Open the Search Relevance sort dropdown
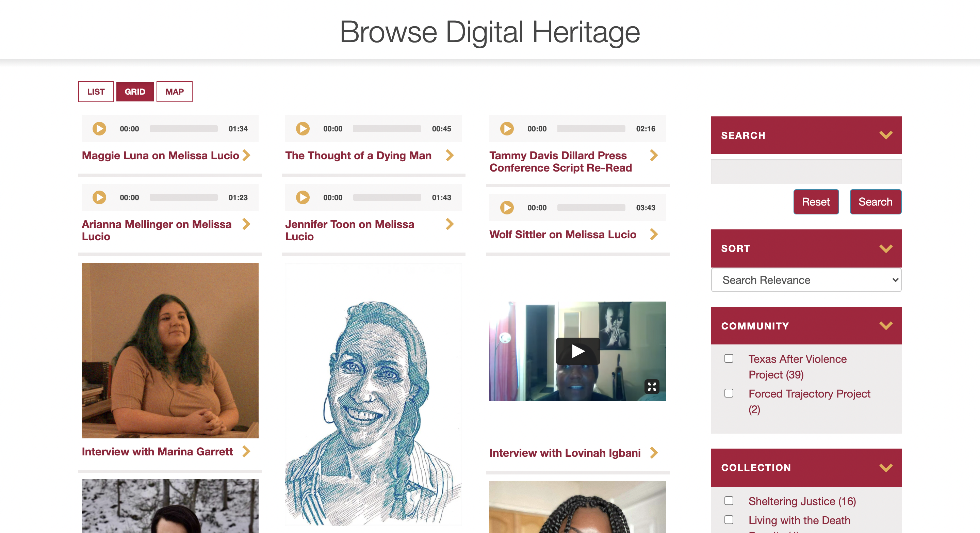This screenshot has width=980, height=533. [x=806, y=280]
